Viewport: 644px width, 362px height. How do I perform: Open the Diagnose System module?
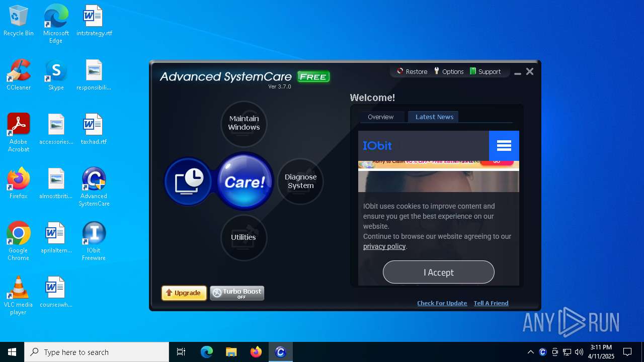(x=300, y=182)
